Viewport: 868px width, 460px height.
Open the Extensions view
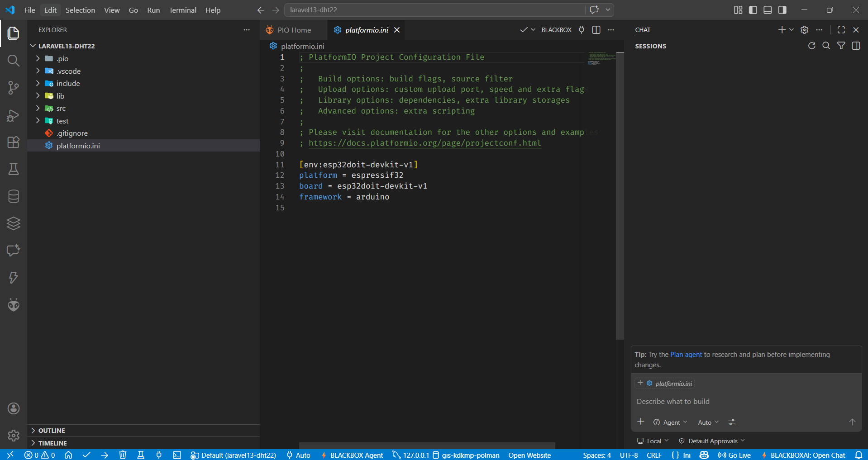click(14, 142)
